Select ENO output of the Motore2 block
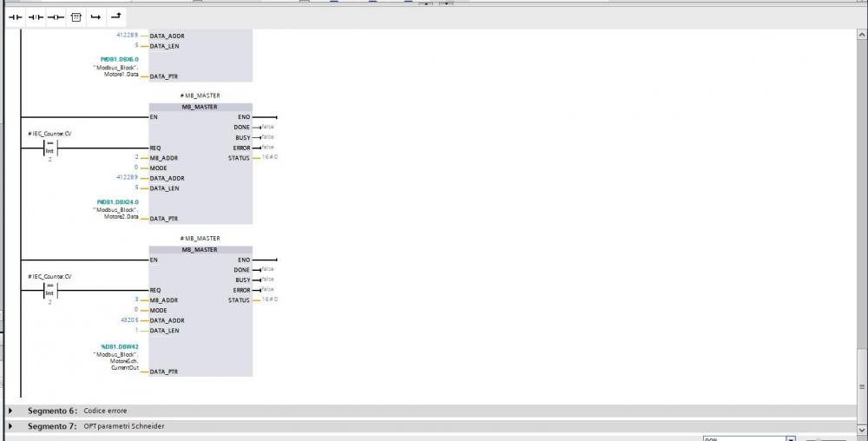 [x=244, y=116]
